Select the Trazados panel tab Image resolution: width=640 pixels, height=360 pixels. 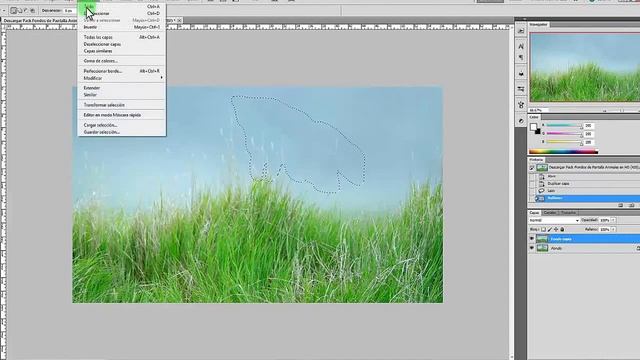568,213
